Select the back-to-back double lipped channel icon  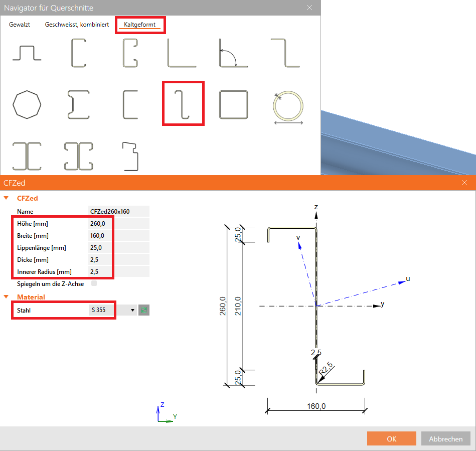click(79, 156)
